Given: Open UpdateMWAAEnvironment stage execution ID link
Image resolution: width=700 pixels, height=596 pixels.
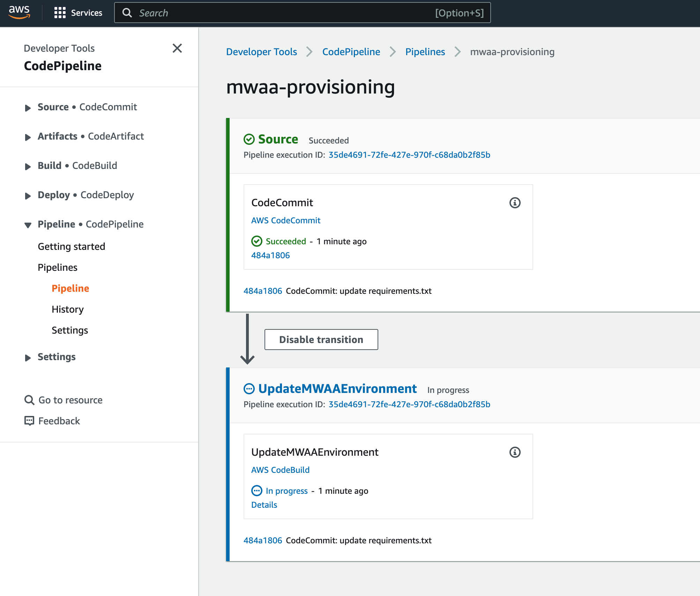Looking at the screenshot, I should click(x=409, y=404).
